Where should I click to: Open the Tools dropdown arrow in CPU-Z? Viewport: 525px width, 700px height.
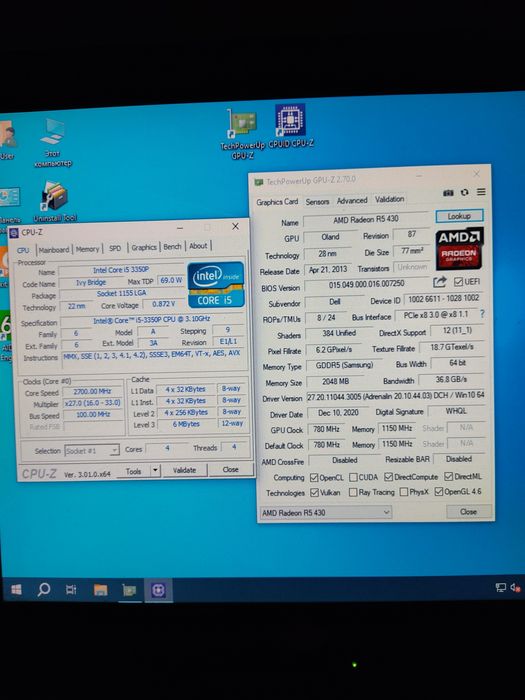(x=155, y=470)
